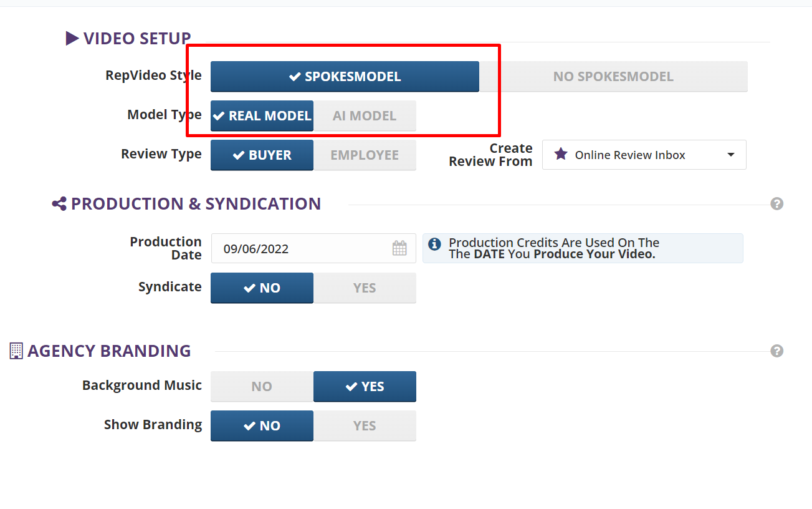Set Review Type to Employee
Screen dimensions: 812x509
click(365, 155)
